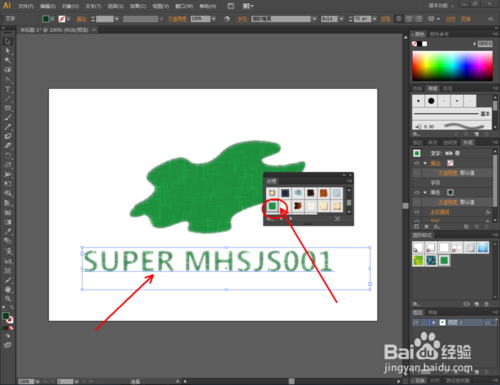The image size is (500, 385).
Task: Click the new graphic style icon
Action: pos(477,304)
